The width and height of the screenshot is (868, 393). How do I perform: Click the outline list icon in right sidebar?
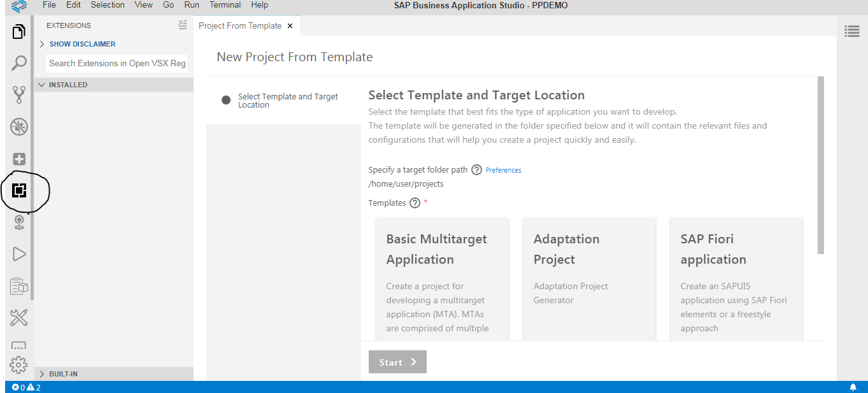[x=851, y=31]
